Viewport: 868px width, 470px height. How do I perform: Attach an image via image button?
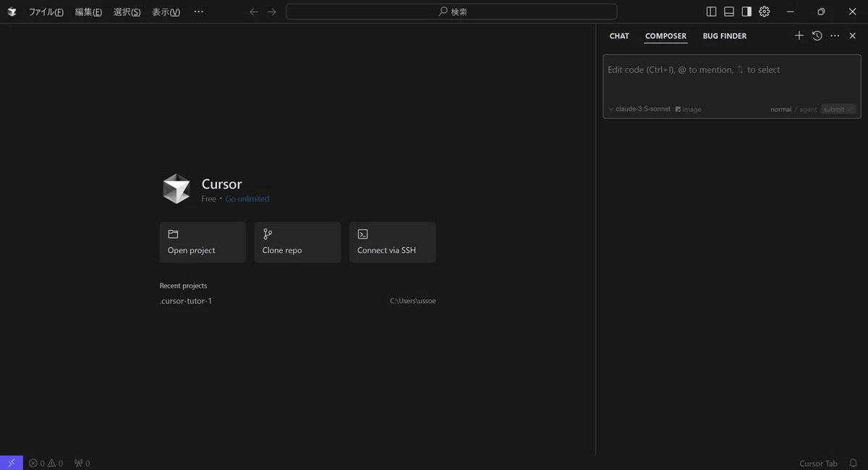[x=688, y=109]
